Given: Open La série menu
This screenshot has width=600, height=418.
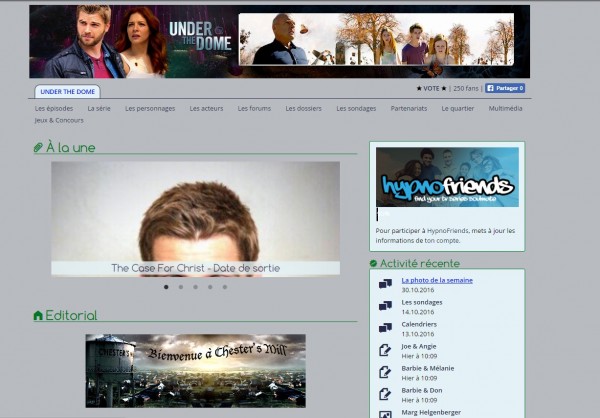Looking at the screenshot, I should click(x=99, y=108).
